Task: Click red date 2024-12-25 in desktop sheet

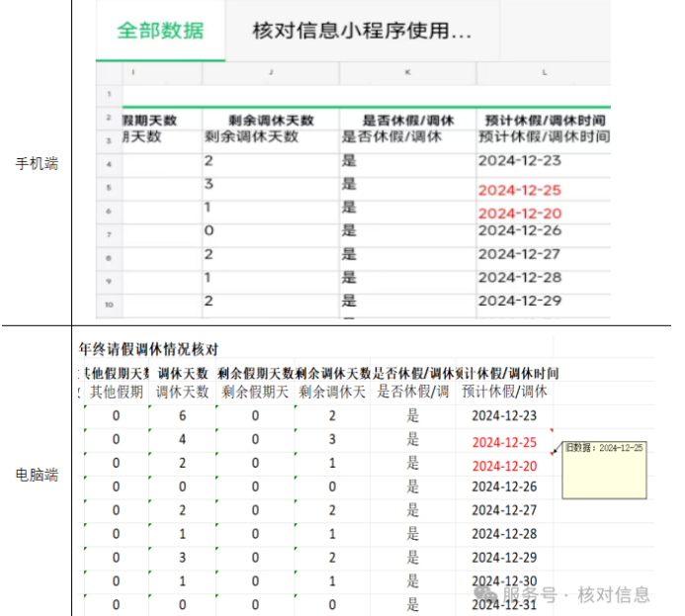Action: (x=504, y=443)
